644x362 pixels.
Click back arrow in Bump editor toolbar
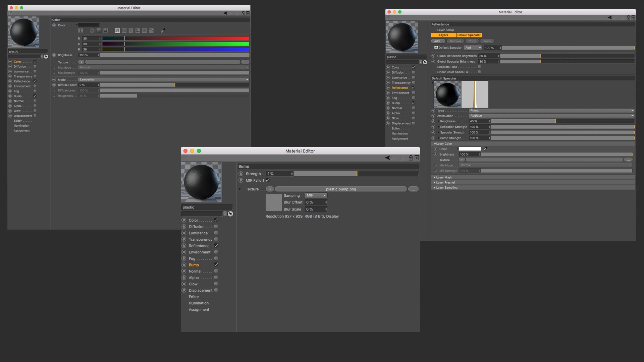387,158
